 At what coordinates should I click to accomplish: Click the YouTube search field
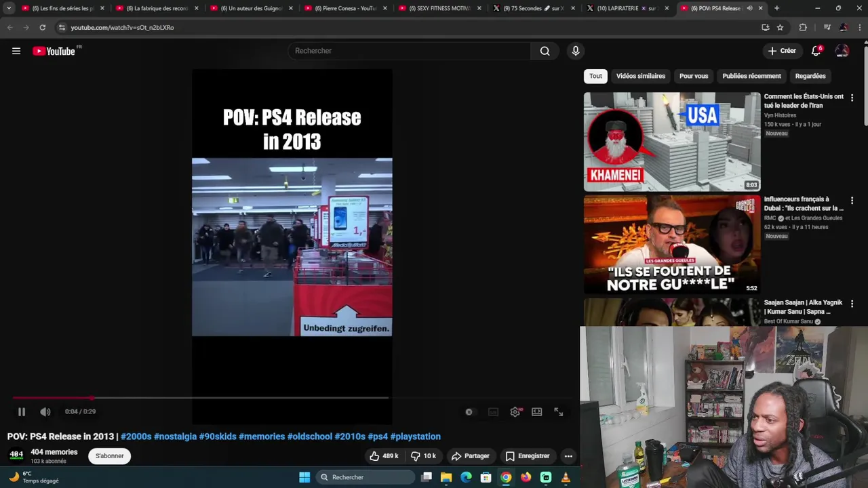click(x=410, y=51)
